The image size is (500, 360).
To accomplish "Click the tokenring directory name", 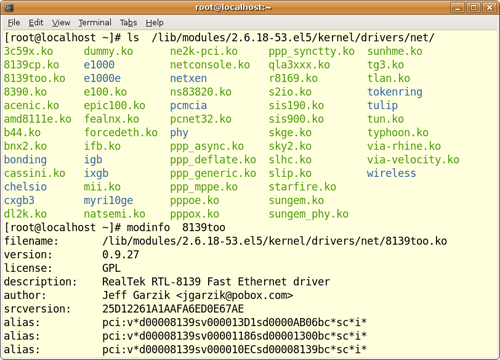I will tap(395, 92).
